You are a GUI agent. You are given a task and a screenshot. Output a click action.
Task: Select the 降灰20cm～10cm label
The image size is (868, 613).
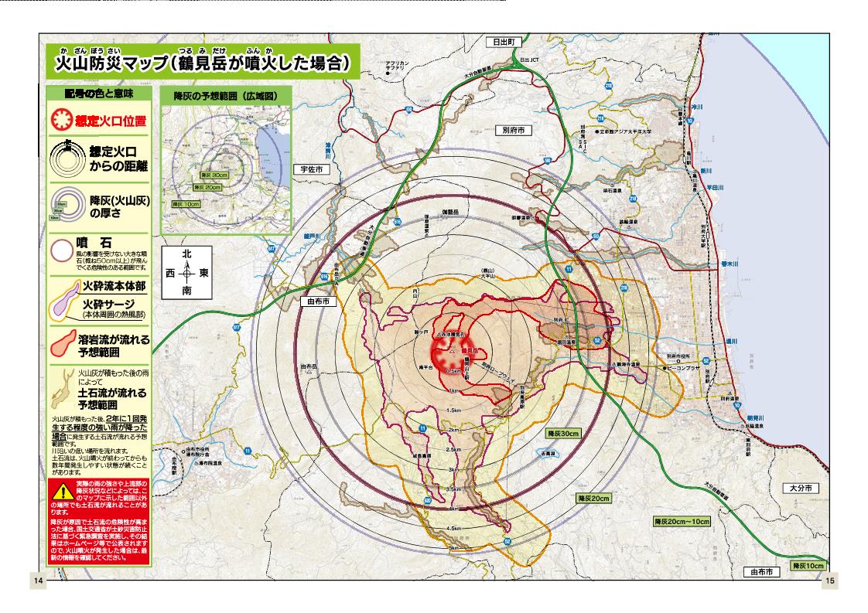click(x=681, y=520)
